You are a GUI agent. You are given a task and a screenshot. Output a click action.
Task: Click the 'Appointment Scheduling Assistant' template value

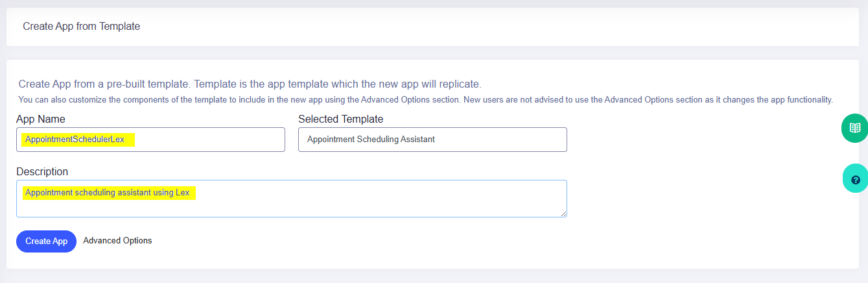tap(371, 140)
